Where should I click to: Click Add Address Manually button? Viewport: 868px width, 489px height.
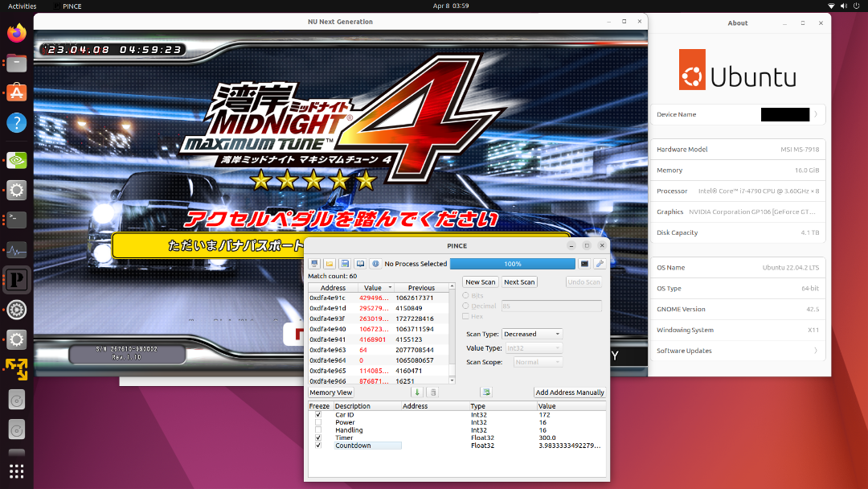(x=570, y=392)
